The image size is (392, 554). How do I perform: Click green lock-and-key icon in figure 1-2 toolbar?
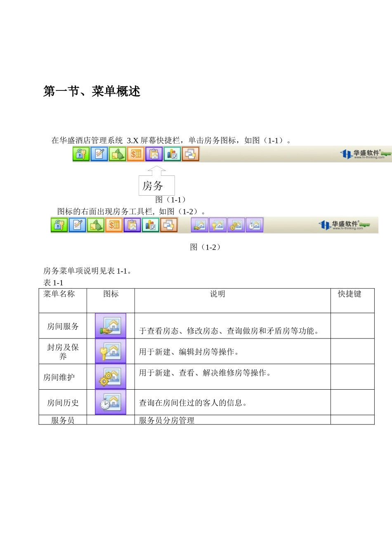coord(59,225)
